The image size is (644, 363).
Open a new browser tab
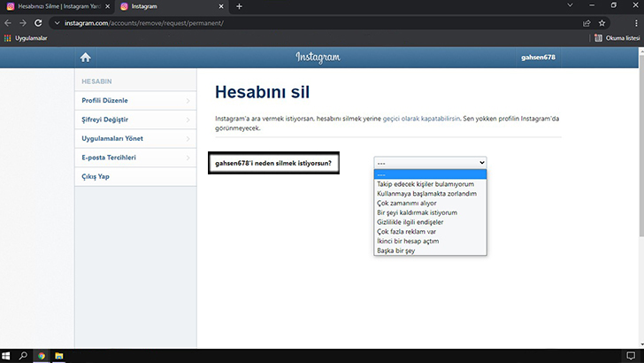tap(239, 6)
